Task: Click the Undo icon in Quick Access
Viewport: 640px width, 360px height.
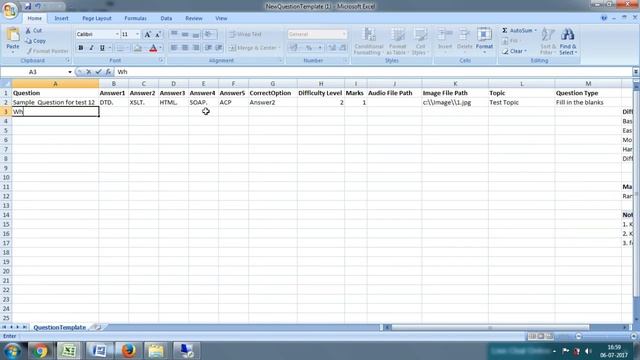Action: (x=38, y=7)
